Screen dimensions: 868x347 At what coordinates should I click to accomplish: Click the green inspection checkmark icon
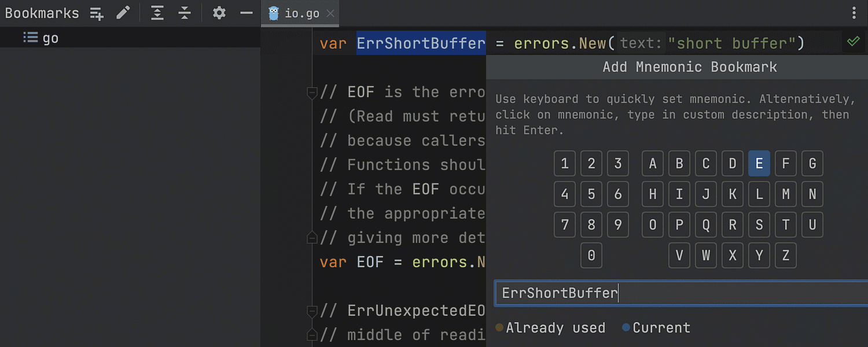[x=853, y=42]
